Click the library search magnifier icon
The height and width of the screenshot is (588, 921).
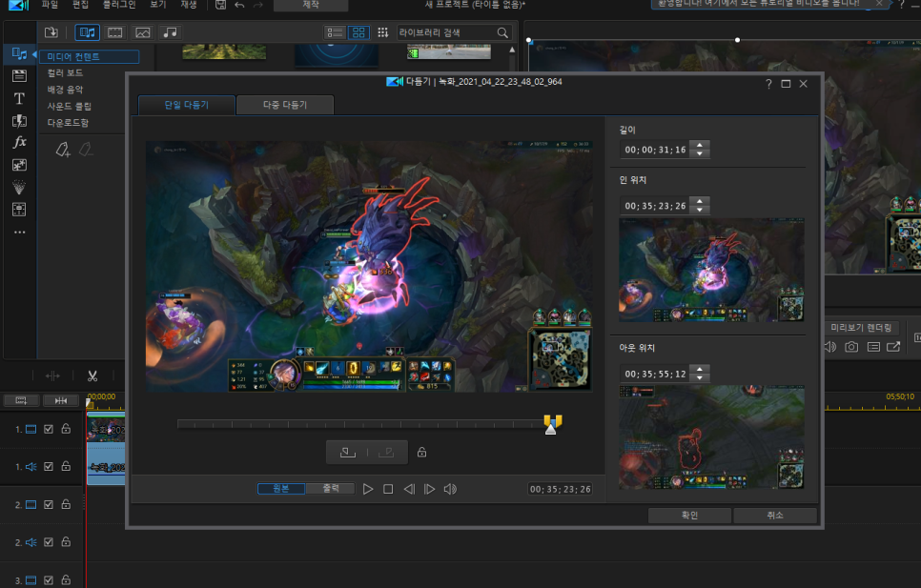[x=502, y=32]
